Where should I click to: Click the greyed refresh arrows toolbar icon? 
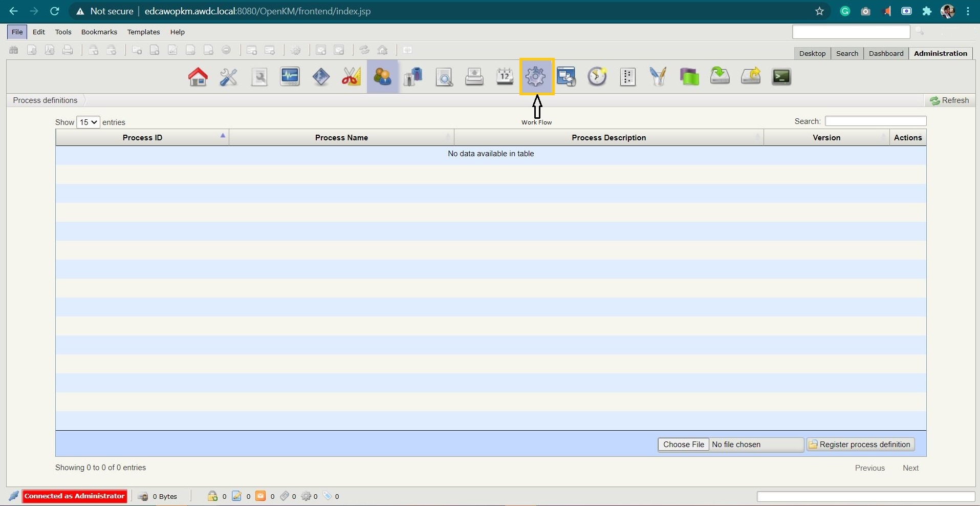364,50
